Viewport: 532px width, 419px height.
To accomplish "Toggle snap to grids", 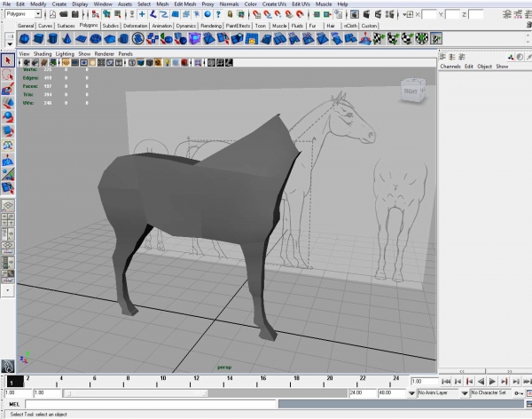I will [257, 14].
